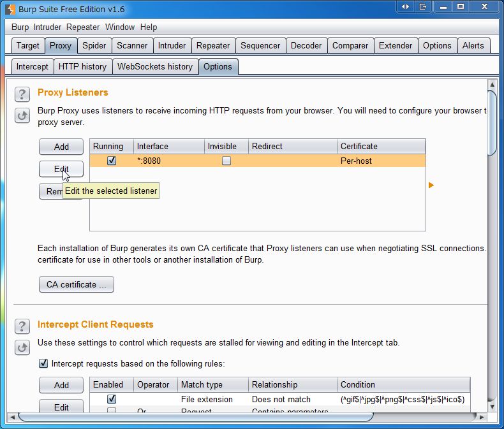
Task: Select the File extension rule cell
Action: [x=213, y=399]
